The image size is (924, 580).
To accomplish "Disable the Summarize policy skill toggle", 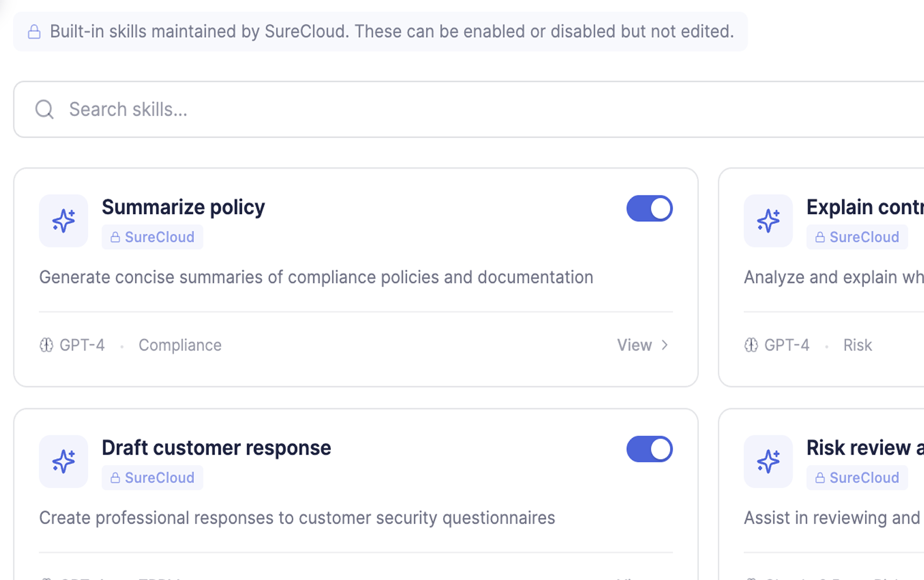I will [649, 208].
